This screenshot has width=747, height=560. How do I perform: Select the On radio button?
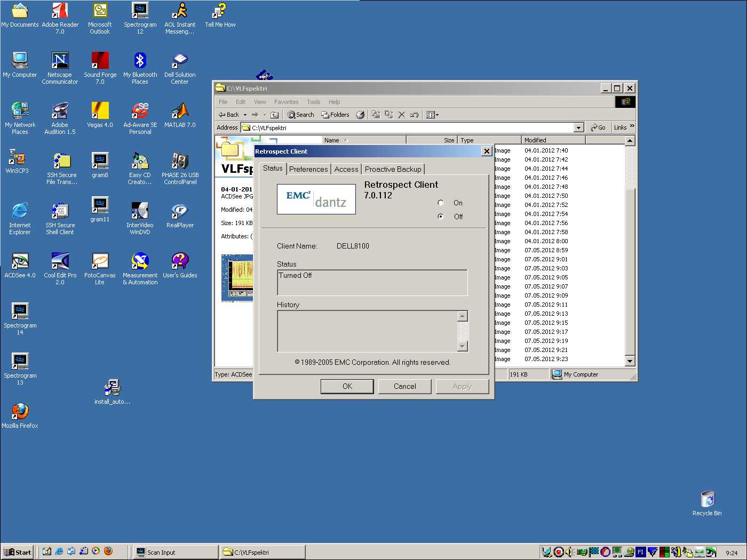pos(441,203)
